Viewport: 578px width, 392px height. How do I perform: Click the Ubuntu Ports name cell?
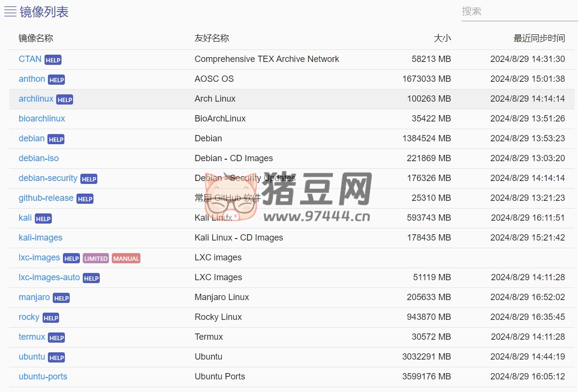(220, 377)
